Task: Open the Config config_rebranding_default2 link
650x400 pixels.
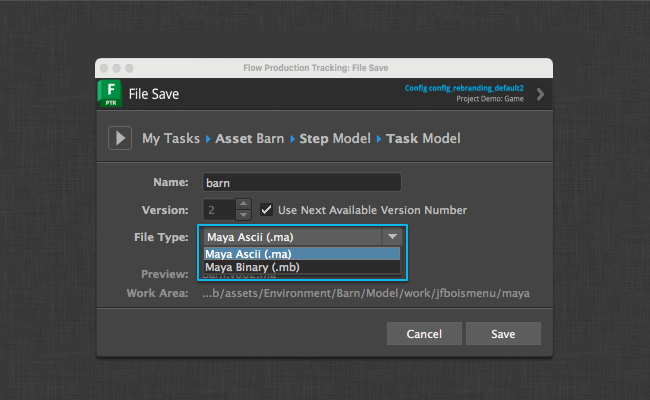Action: click(x=464, y=88)
